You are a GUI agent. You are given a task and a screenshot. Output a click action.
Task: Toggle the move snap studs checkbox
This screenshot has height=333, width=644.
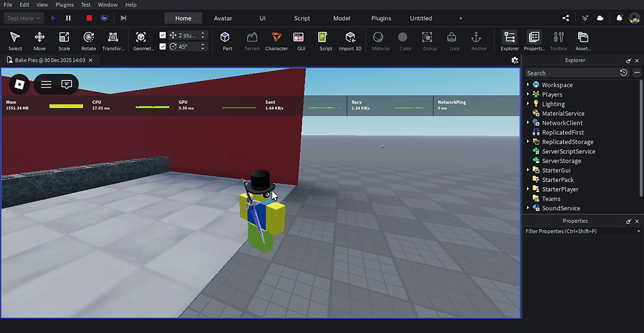pos(163,35)
